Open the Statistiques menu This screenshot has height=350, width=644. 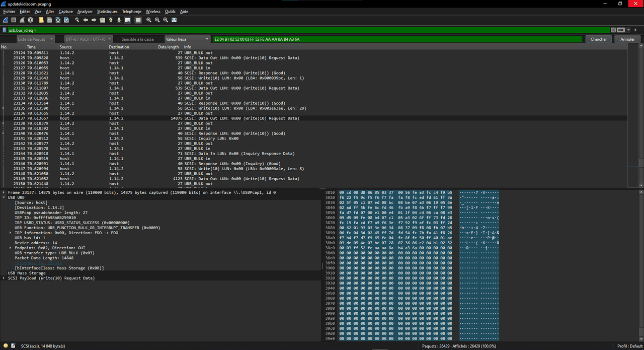(107, 12)
